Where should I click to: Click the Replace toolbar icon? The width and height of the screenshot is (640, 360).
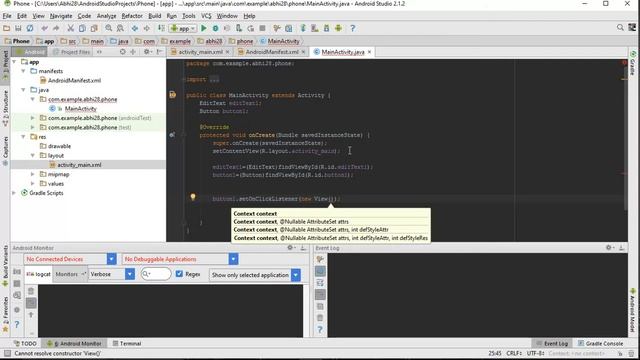[x=120, y=28]
